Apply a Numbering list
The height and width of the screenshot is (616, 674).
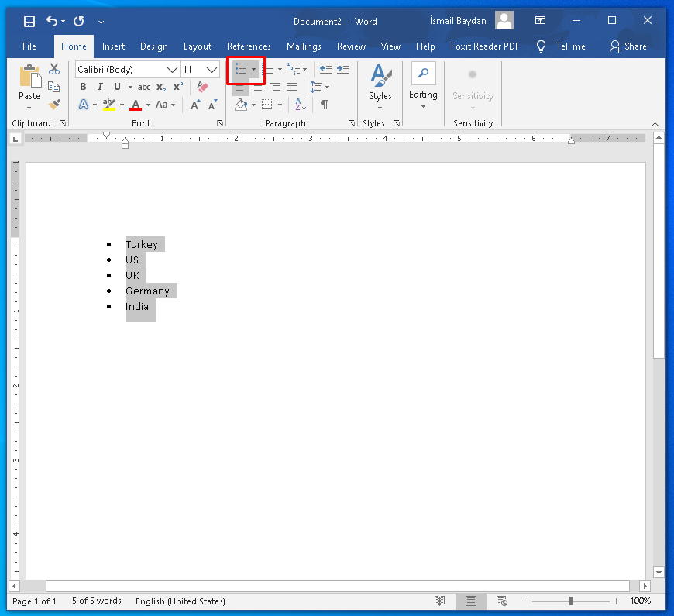click(268, 69)
